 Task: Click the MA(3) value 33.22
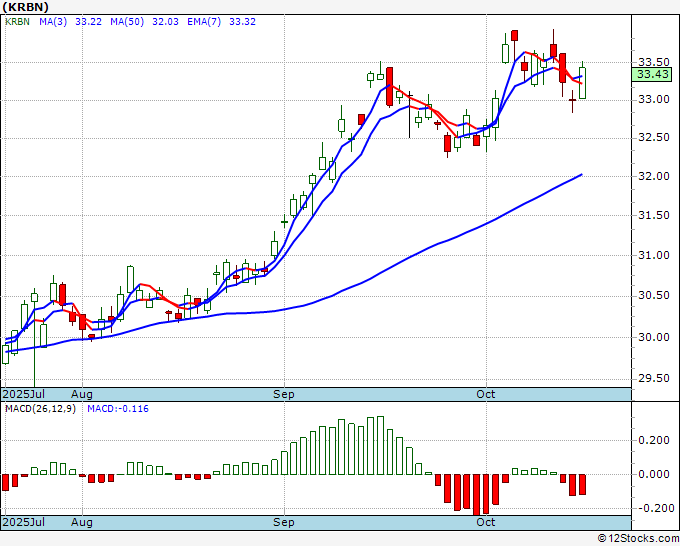click(x=88, y=22)
